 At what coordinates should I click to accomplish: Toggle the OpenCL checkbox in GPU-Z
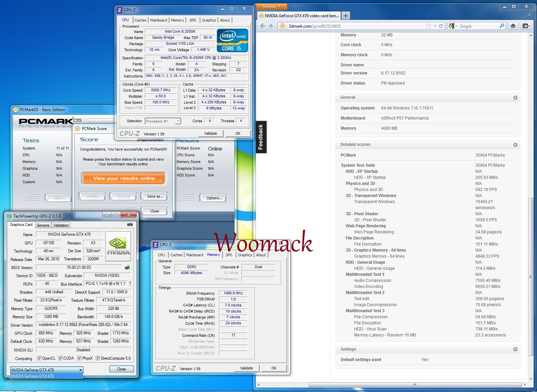[39, 358]
